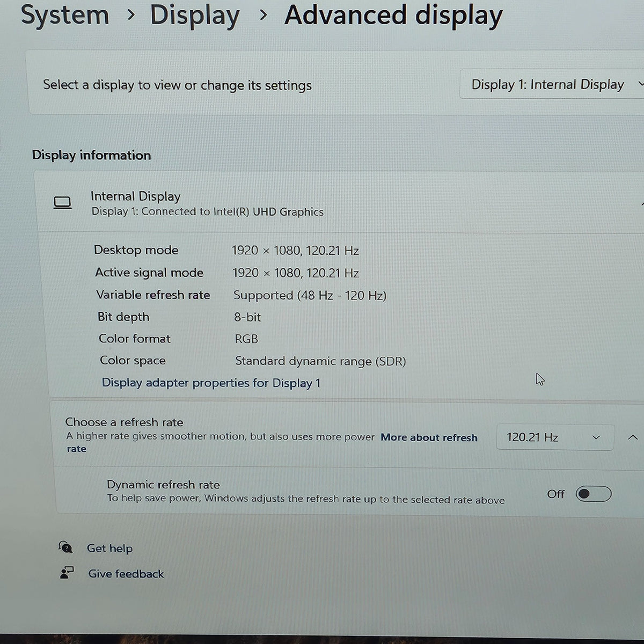Open the Give feedback link
Image resolution: width=644 pixels, height=644 pixels.
(x=126, y=574)
